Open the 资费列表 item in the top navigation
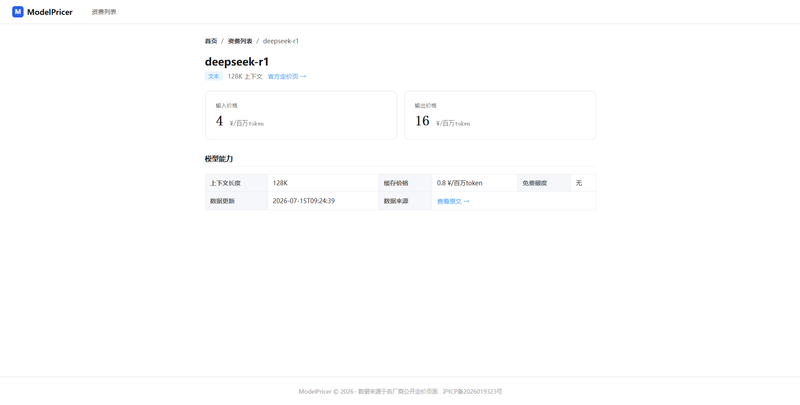This screenshot has height=405, width=800. tap(104, 12)
